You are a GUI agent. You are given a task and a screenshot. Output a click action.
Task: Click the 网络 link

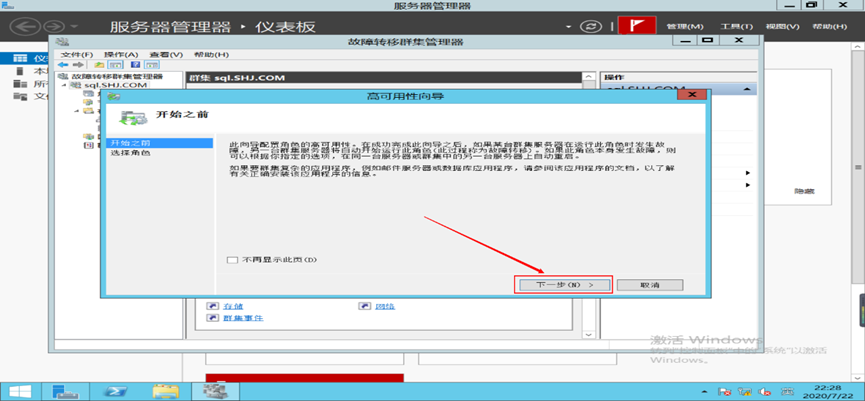click(x=385, y=306)
